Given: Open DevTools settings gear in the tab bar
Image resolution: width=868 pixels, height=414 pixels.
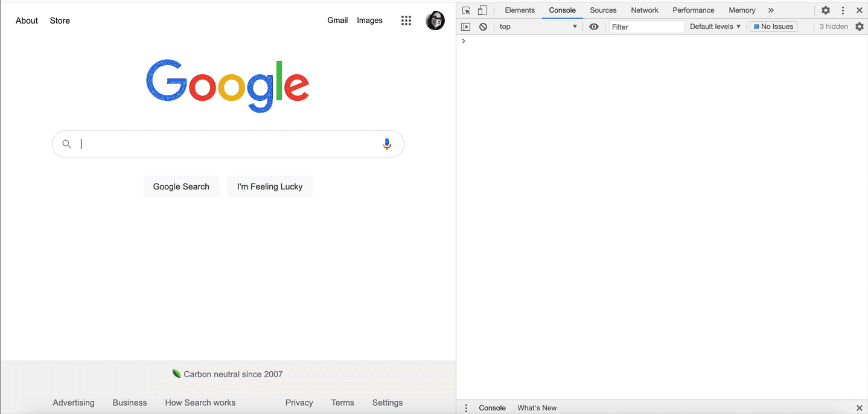Looking at the screenshot, I should pyautogui.click(x=826, y=10).
